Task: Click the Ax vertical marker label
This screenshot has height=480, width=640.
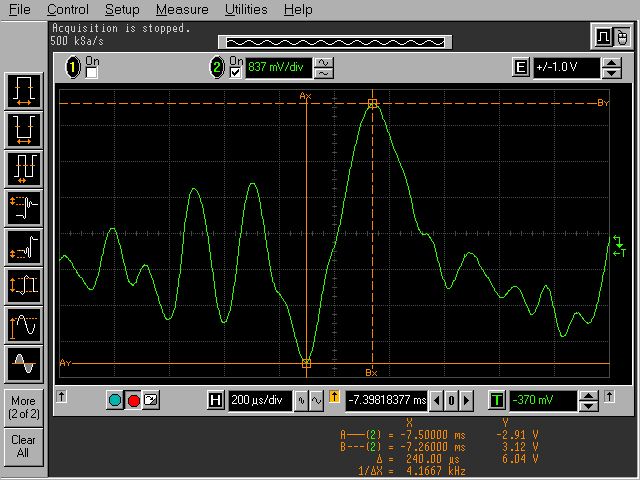Action: pos(305,96)
